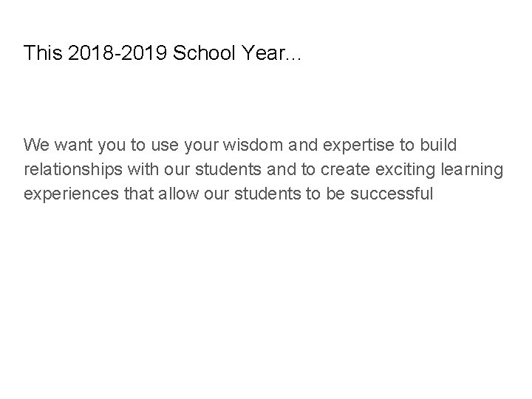The height and width of the screenshot is (399, 532).
Task: Click the word "We" starting the body text
Action: [35, 143]
